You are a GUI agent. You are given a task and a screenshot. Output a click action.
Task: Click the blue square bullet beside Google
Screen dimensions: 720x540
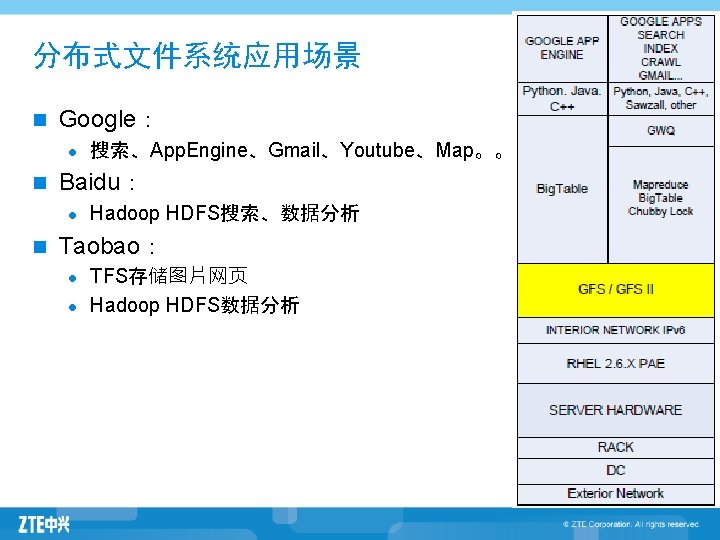(x=40, y=120)
